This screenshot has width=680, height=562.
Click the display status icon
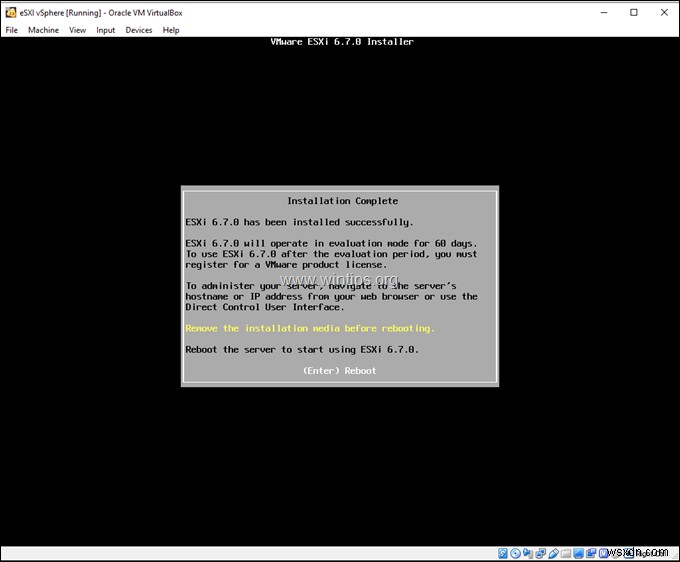(578, 553)
